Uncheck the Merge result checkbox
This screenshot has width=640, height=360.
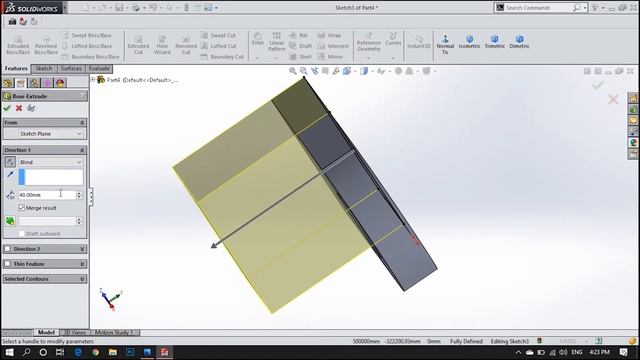point(22,208)
